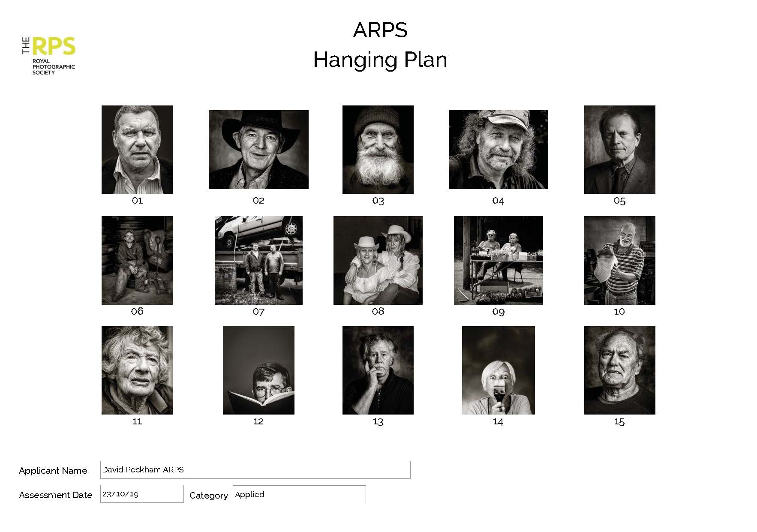Select photo 04 of man wearing a cap
The width and height of the screenshot is (757, 532).
[498, 149]
